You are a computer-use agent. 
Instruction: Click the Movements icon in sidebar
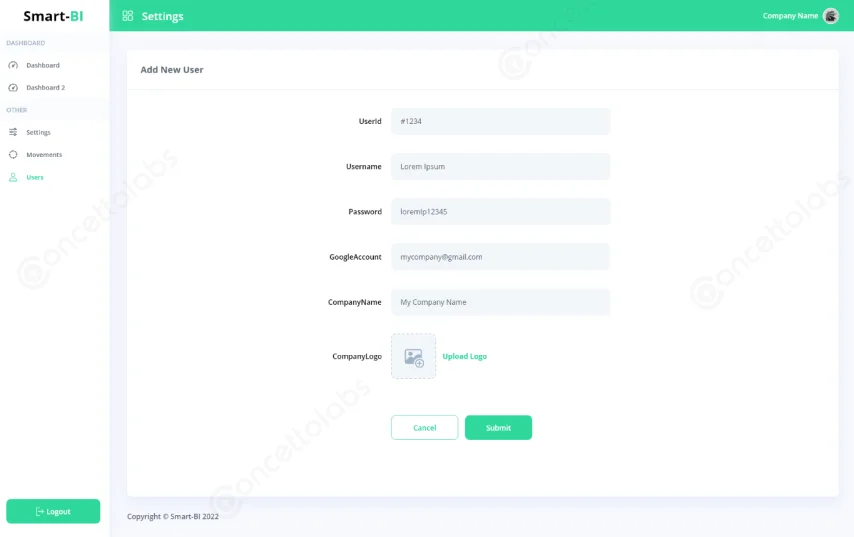(x=13, y=155)
